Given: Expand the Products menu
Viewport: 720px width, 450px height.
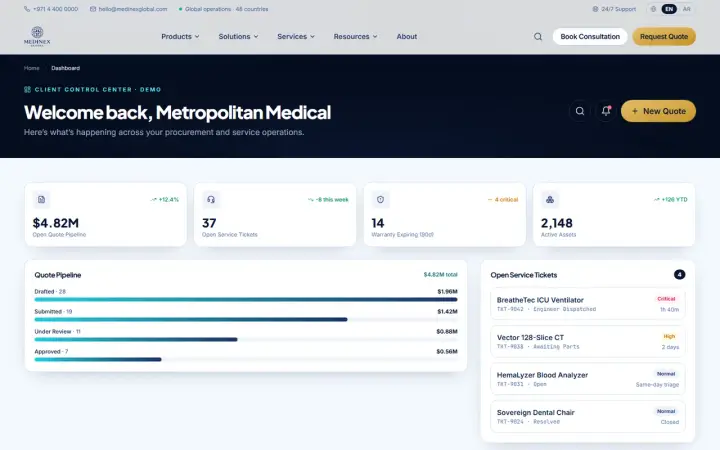Looking at the screenshot, I should click(x=180, y=36).
